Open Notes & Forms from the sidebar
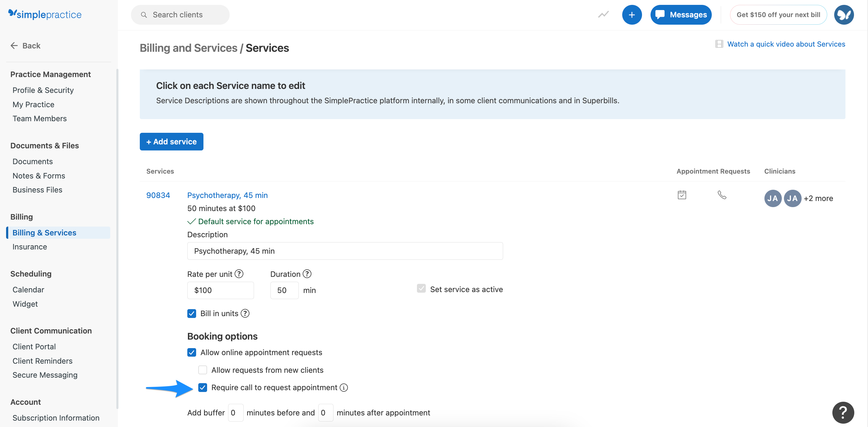This screenshot has width=868, height=427. point(39,176)
